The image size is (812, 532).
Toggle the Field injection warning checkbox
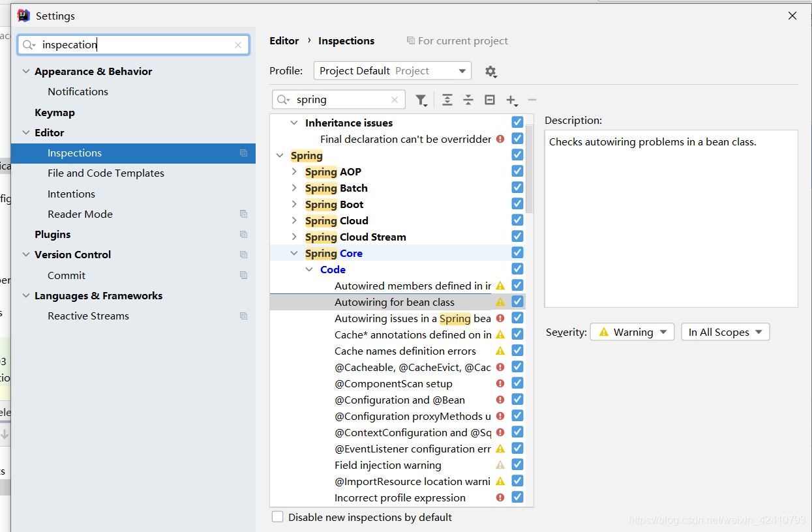(517, 464)
